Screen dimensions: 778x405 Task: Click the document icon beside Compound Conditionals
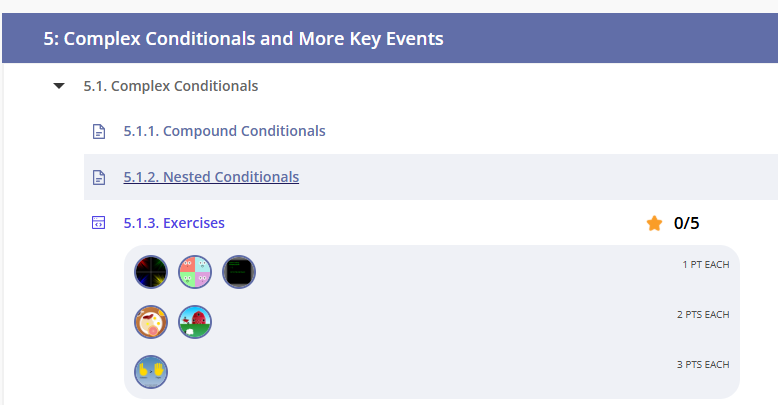98,131
